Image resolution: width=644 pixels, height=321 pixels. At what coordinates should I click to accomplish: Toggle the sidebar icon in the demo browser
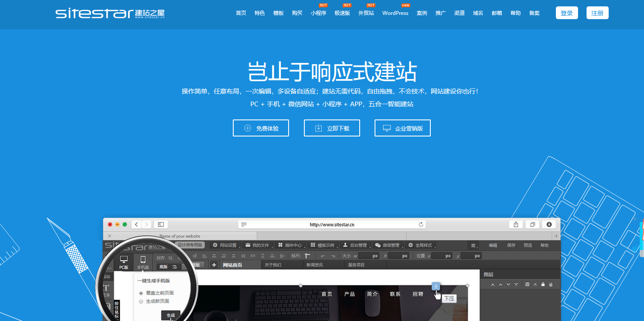161,224
